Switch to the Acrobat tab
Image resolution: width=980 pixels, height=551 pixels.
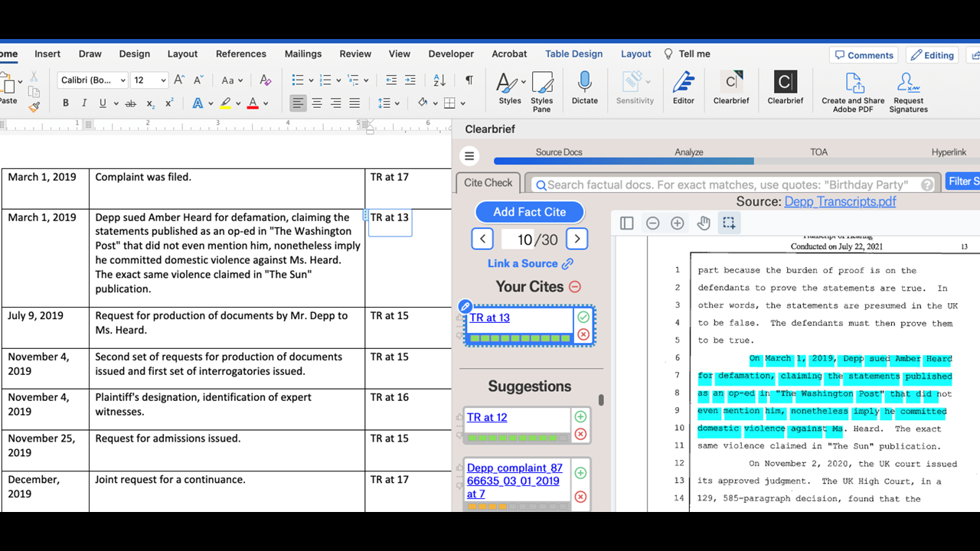point(510,54)
